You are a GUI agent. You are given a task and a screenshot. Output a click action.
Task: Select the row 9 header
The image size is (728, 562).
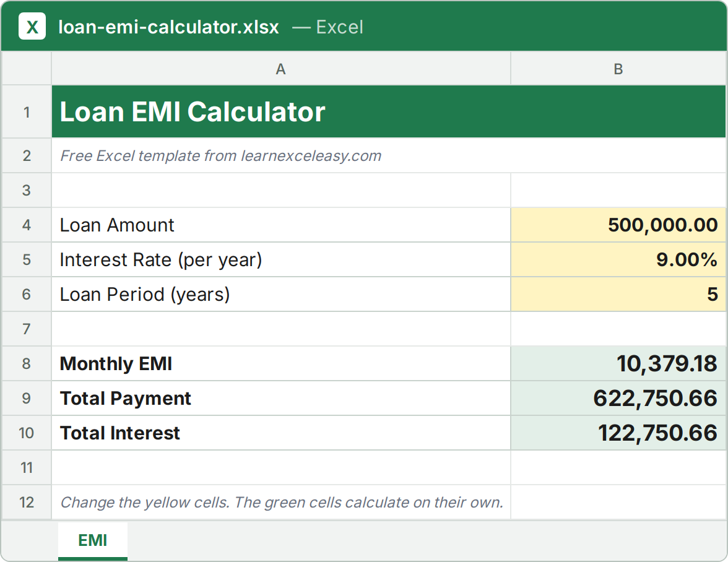pos(27,398)
